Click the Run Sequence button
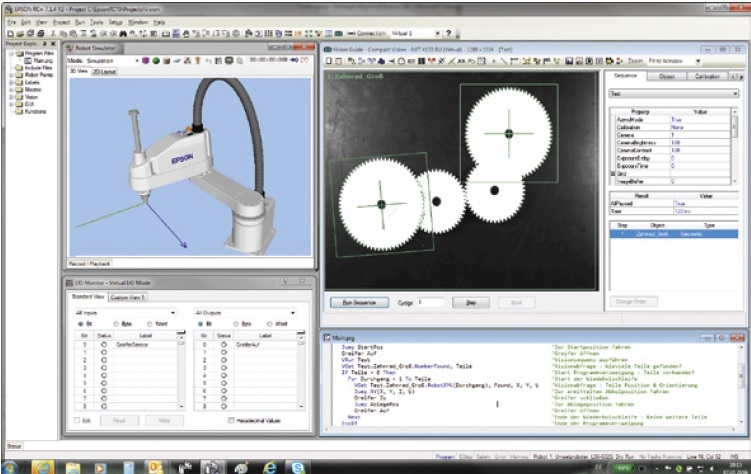 [358, 301]
